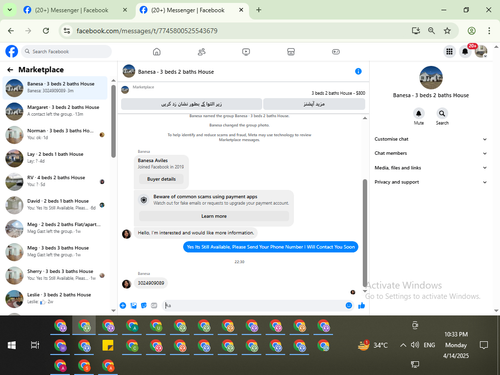Expand the Chat members section

pos(431,153)
